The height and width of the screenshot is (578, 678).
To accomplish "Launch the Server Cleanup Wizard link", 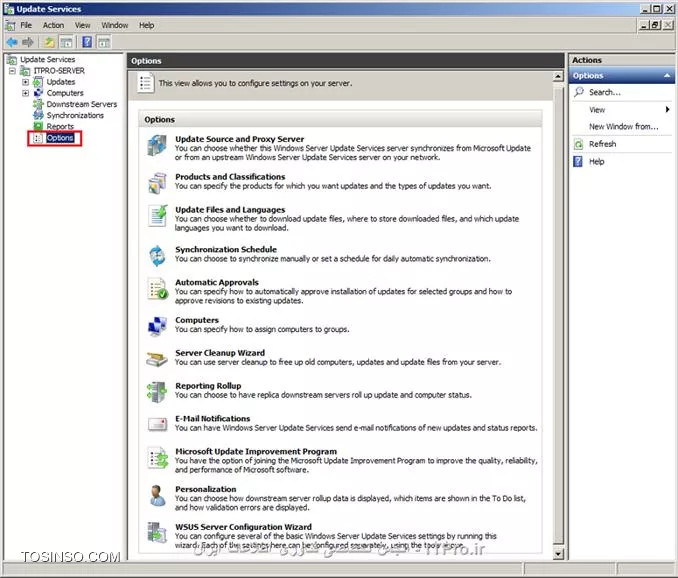I will (x=220, y=353).
